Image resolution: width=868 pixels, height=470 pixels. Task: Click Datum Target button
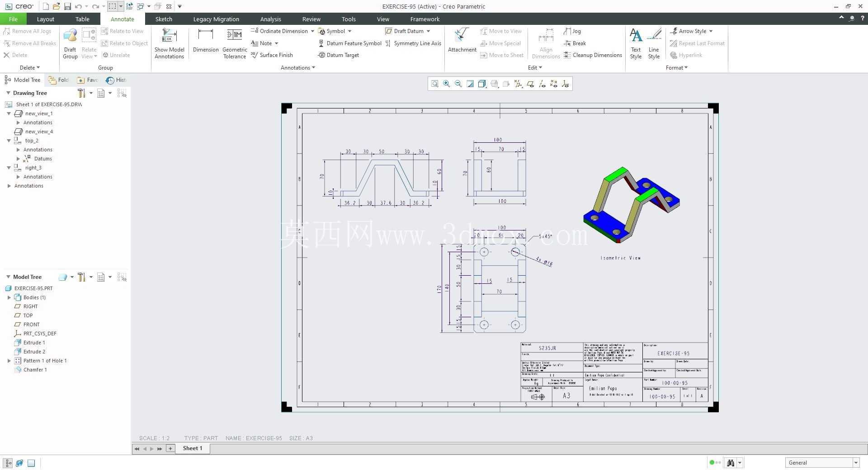click(339, 55)
